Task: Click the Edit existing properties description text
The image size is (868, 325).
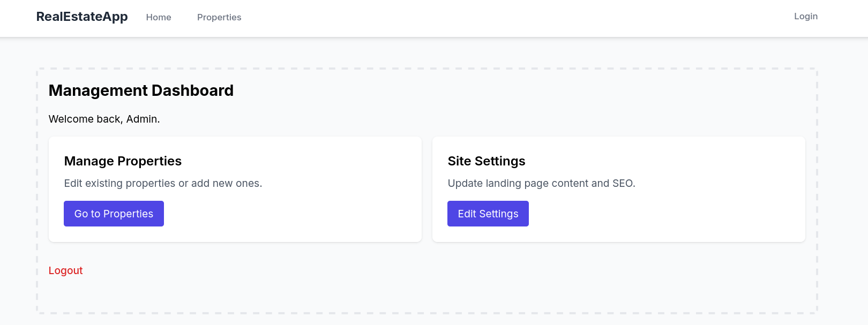Action: 163,183
